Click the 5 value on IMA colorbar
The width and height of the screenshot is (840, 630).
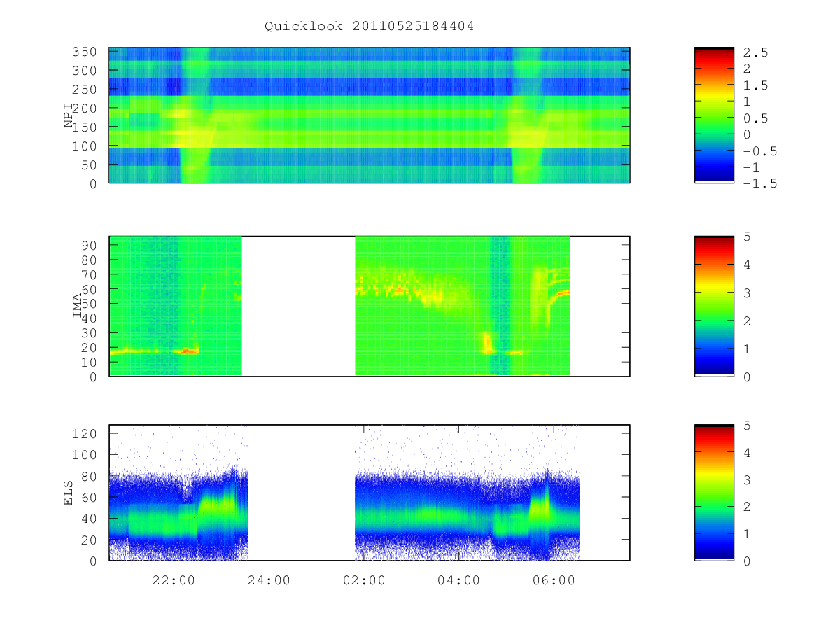[x=747, y=237]
